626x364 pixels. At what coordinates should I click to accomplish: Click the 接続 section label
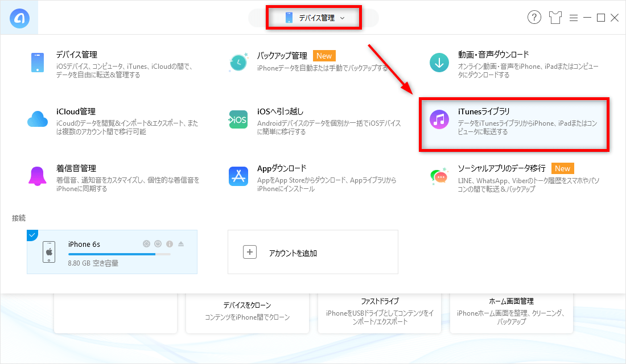point(19,218)
